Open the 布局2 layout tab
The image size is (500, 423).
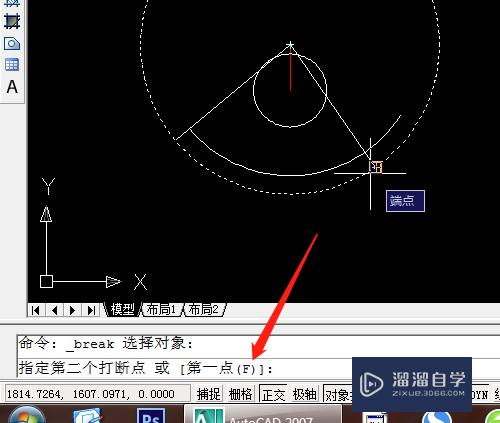pos(204,310)
